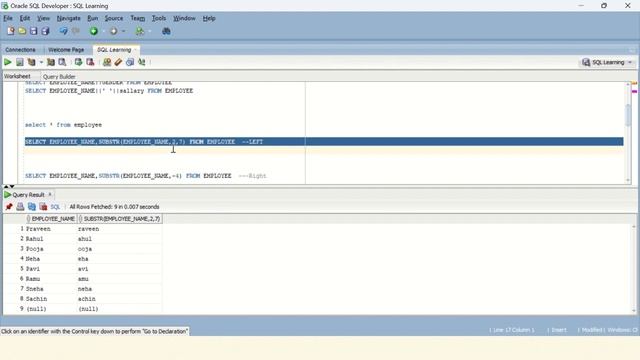
Task: Click the Save icon in main toolbar
Action: pyautogui.click(x=33, y=31)
